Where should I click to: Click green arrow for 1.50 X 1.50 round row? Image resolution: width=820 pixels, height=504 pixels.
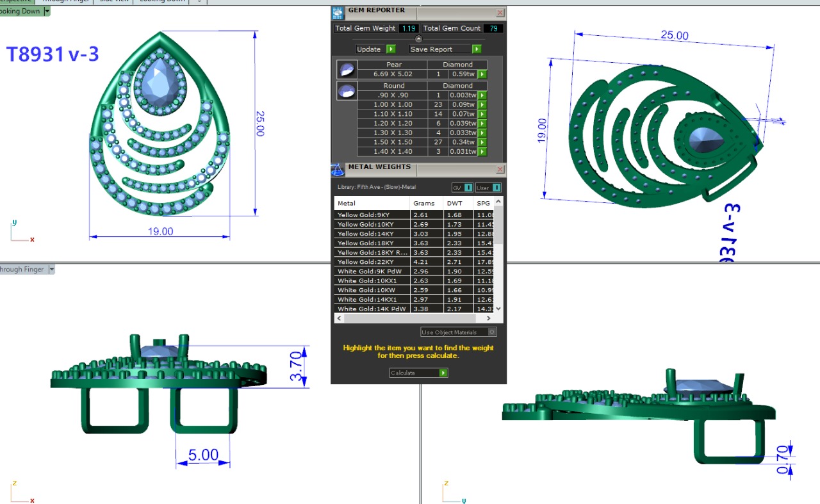click(x=482, y=142)
